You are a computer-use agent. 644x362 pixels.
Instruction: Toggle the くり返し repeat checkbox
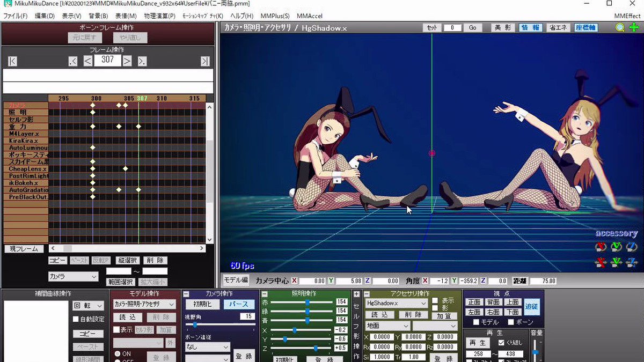[501, 343]
